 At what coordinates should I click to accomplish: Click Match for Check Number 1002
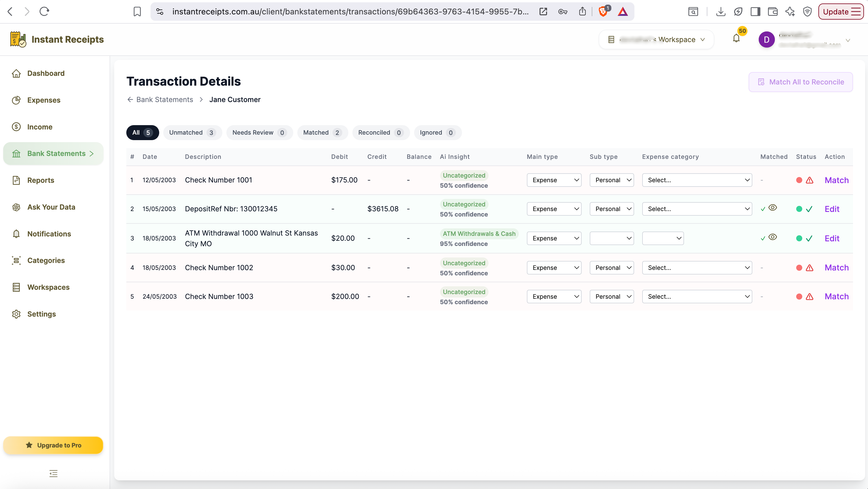(836, 268)
